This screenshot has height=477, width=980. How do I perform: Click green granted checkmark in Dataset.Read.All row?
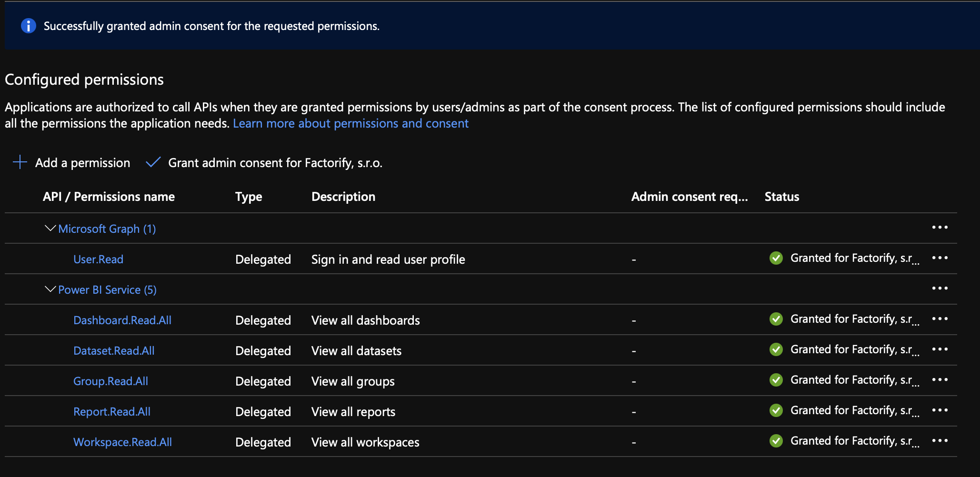coord(776,349)
